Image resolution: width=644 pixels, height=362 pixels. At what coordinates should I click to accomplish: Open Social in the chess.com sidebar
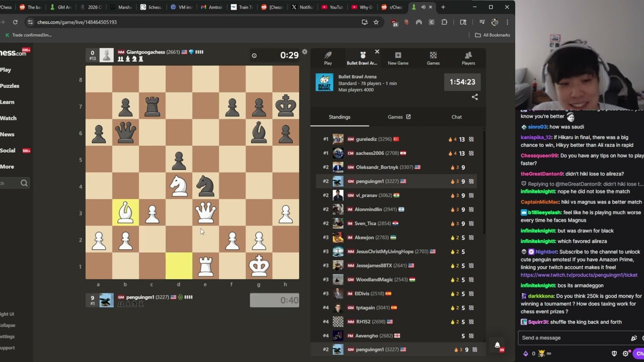(x=8, y=150)
